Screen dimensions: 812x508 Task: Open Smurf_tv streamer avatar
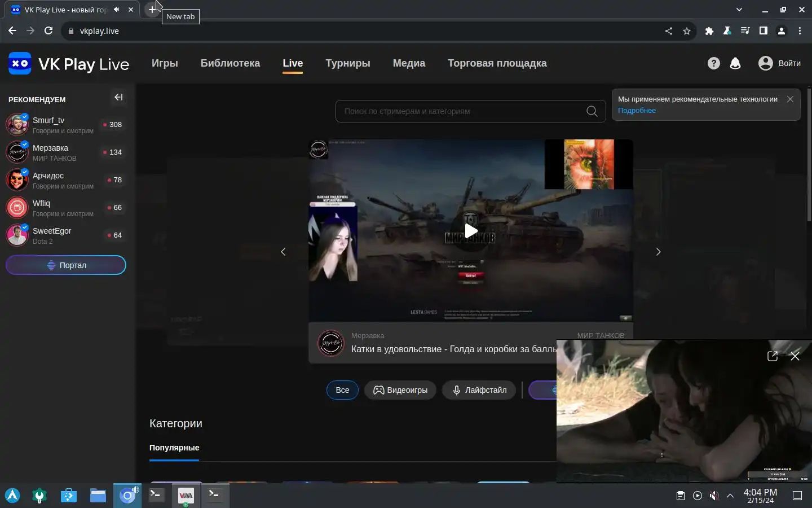click(17, 124)
